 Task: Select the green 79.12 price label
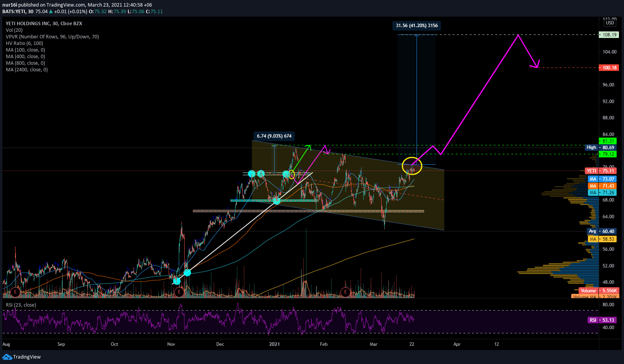tap(608, 154)
